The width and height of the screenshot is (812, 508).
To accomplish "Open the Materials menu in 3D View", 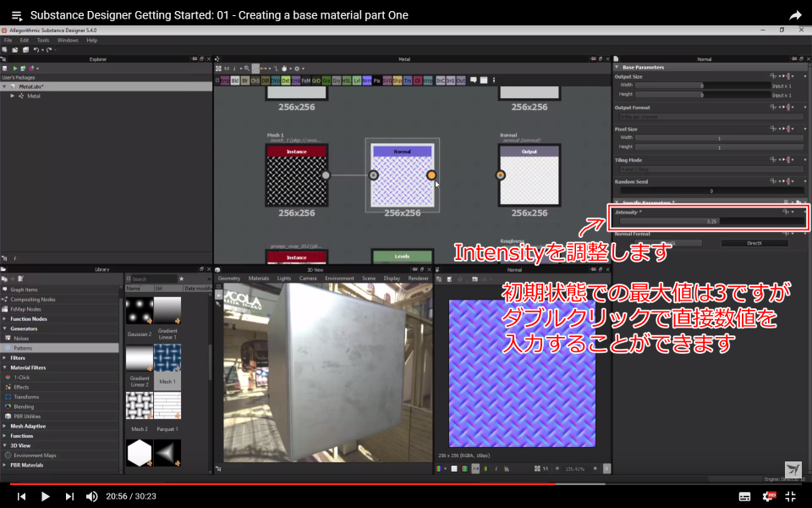I will [x=259, y=279].
